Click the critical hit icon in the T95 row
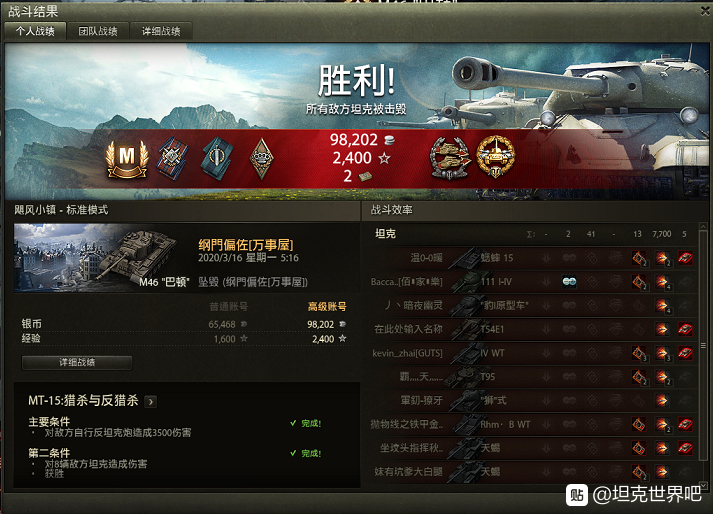 point(639,377)
